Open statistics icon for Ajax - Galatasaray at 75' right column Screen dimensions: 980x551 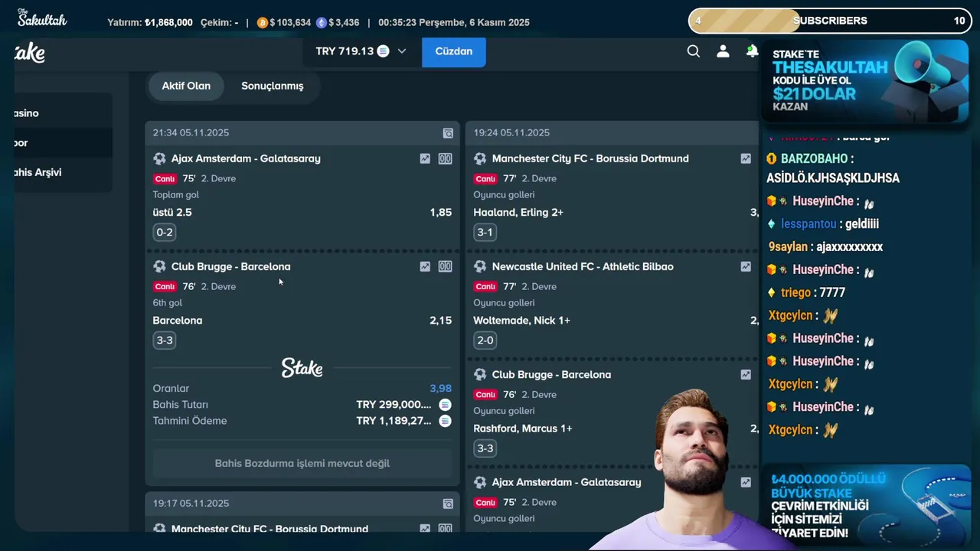pos(746,482)
